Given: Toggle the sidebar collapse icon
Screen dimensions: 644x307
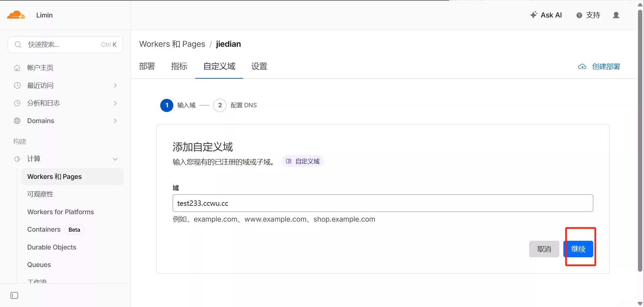Looking at the screenshot, I should [x=14, y=296].
